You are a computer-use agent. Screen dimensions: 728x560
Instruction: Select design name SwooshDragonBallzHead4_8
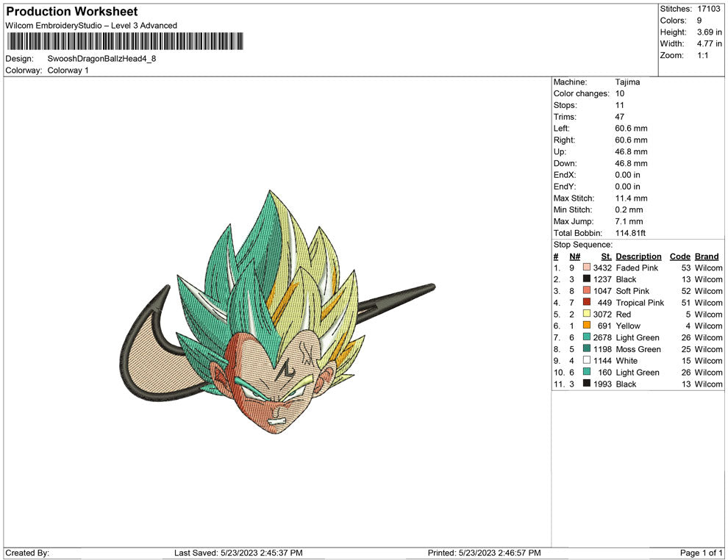101,59
